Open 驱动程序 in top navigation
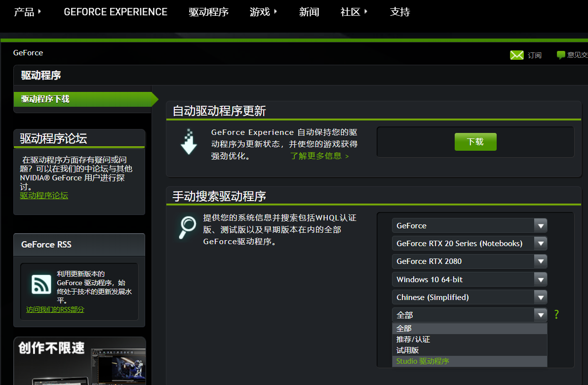 pos(208,12)
